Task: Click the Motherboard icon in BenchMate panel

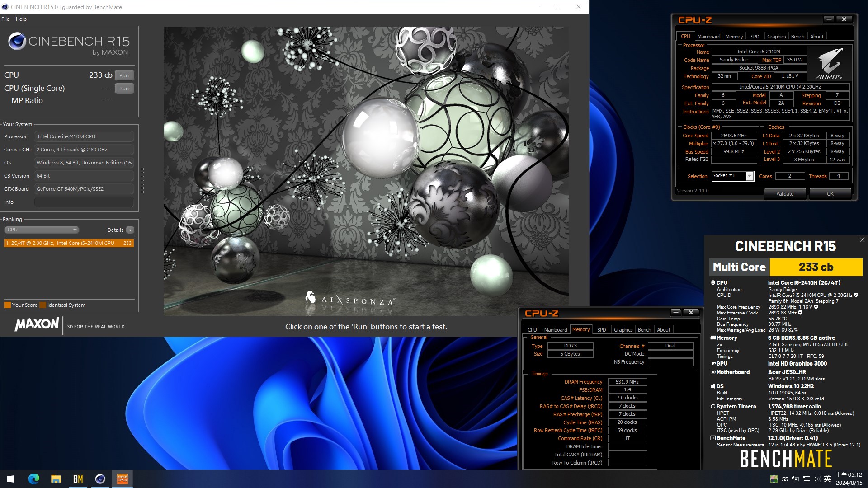Action: tap(713, 372)
